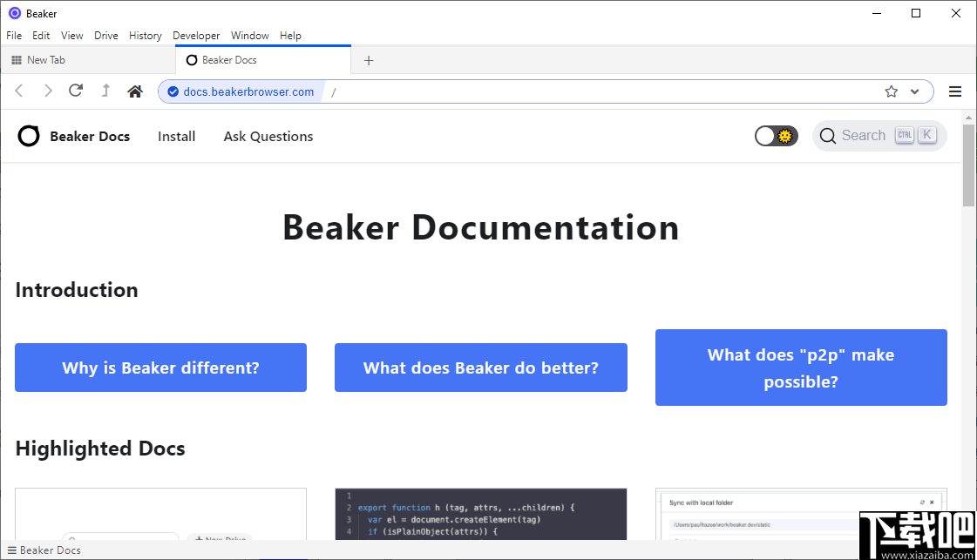Go to the browser home page
Screen dimensions: 977x560
(x=134, y=91)
